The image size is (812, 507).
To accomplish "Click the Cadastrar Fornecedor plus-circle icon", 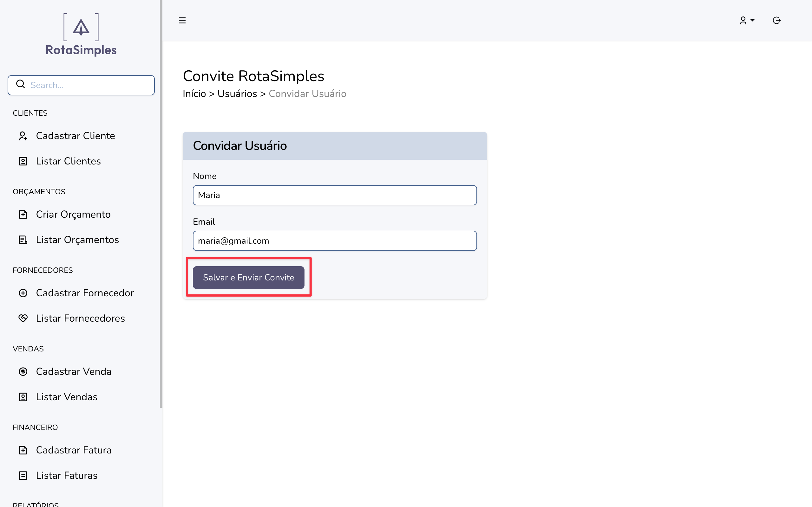I will [23, 293].
